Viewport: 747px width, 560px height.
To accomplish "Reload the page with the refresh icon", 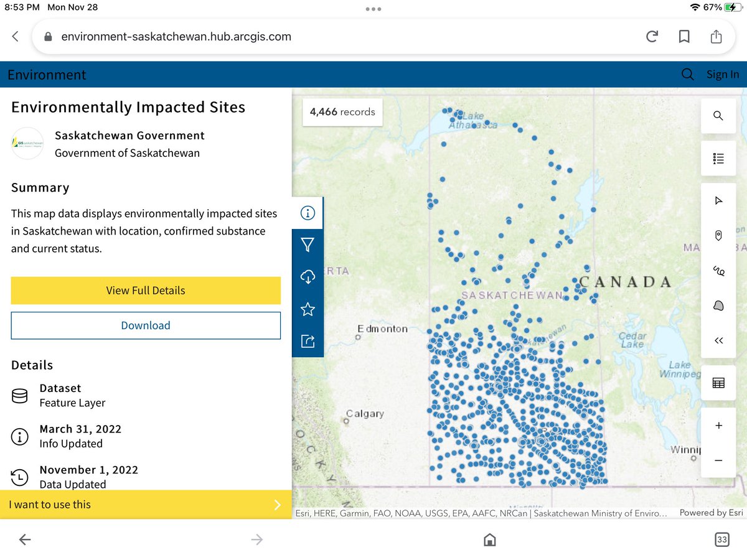I will [652, 37].
